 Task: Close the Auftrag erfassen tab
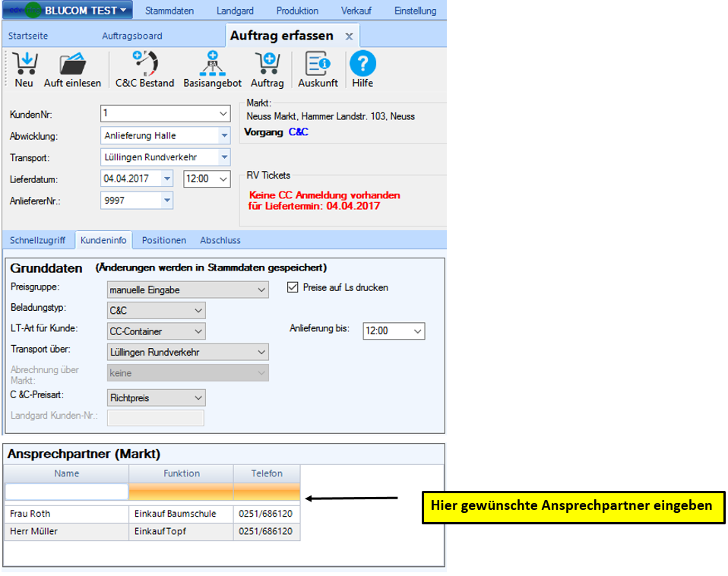[x=349, y=36]
